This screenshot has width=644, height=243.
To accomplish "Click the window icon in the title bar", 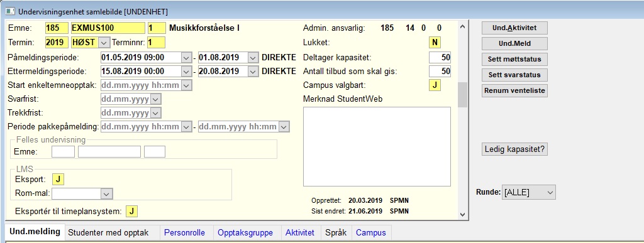I will tap(10, 11).
